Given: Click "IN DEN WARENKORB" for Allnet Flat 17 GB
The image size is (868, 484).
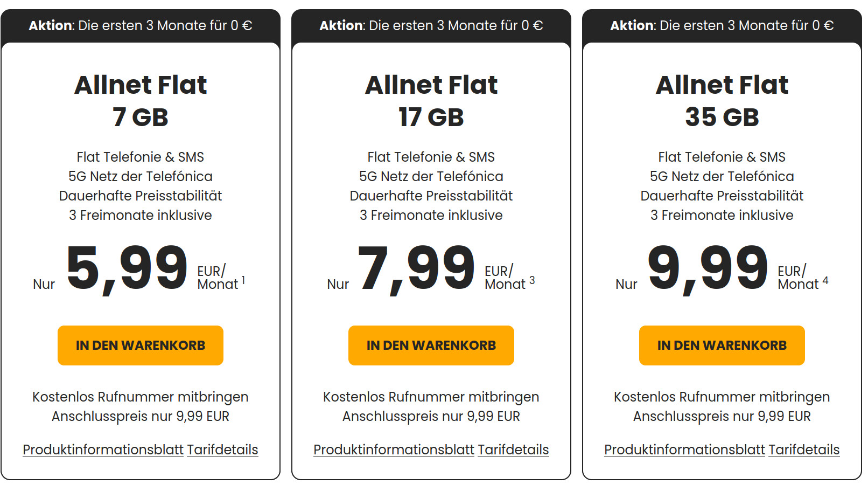Looking at the screenshot, I should (431, 345).
